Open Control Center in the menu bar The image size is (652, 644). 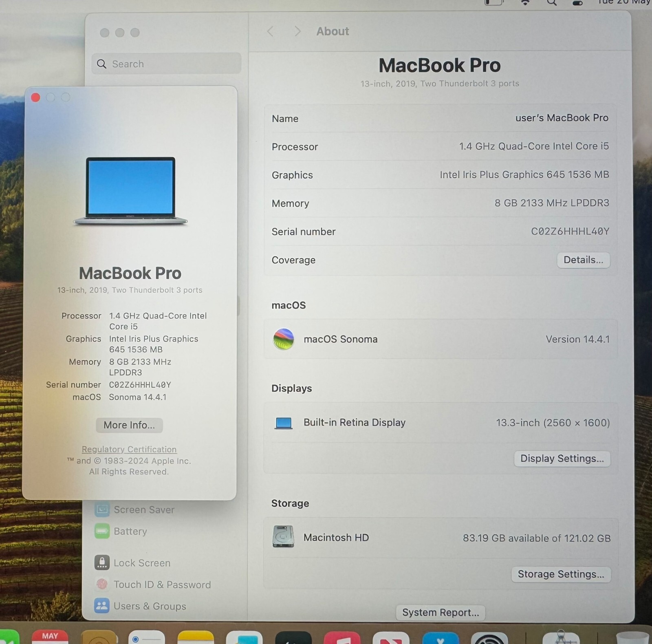[577, 2]
